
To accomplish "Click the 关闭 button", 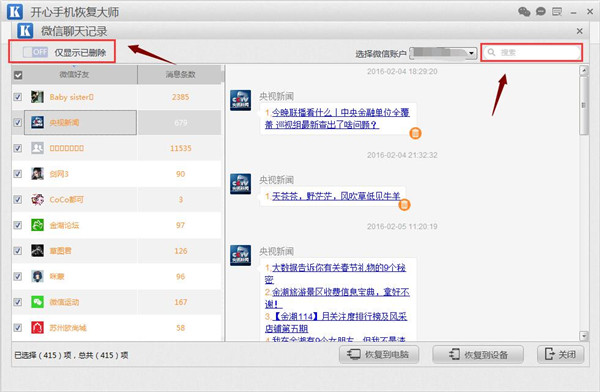I will click(561, 354).
